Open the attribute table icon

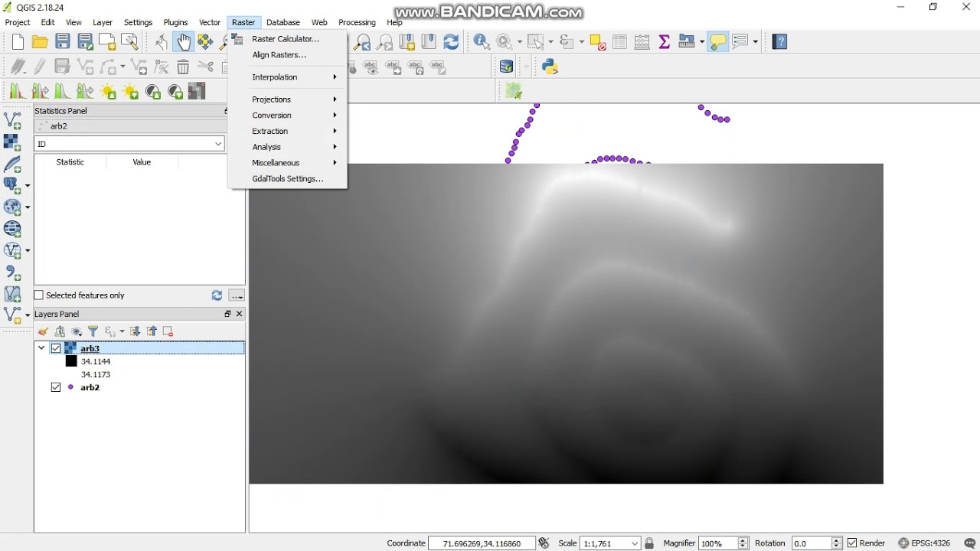pyautogui.click(x=620, y=42)
